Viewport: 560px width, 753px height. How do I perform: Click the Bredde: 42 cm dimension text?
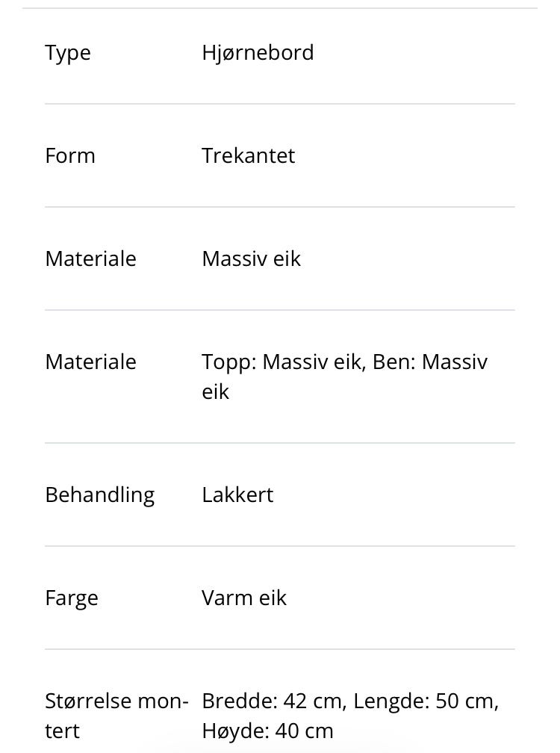click(x=273, y=701)
